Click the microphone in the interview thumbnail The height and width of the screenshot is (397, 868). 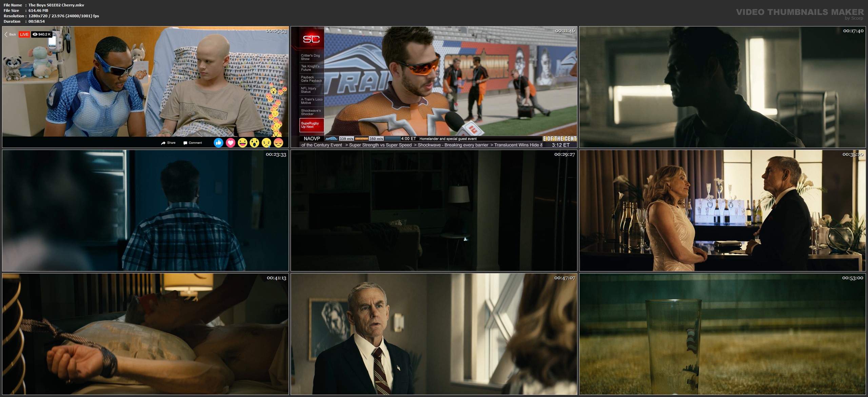click(464, 124)
